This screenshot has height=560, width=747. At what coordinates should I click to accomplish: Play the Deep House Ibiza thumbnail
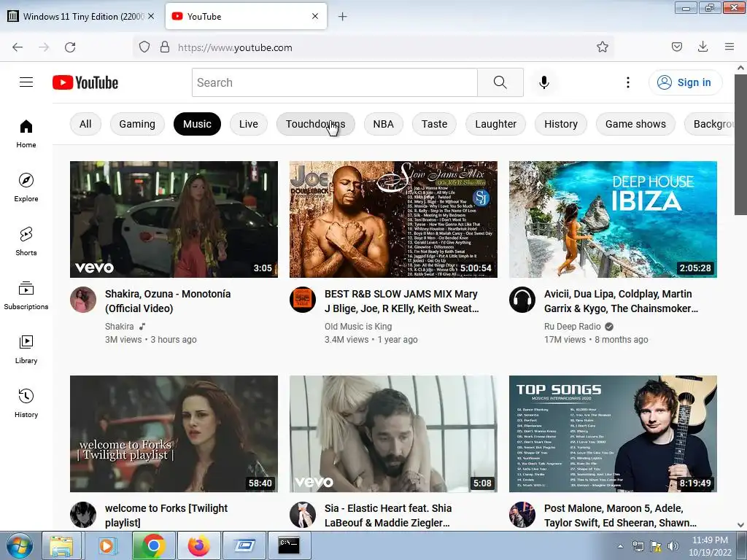tap(613, 219)
